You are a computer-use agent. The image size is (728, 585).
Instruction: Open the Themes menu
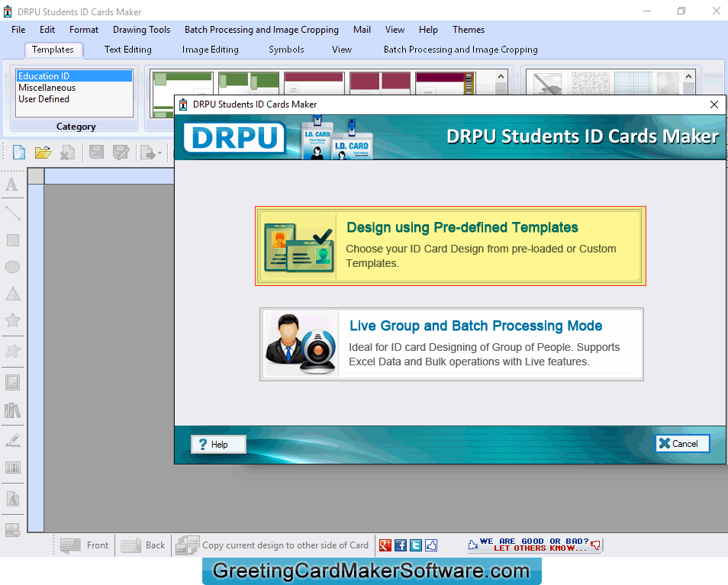tap(468, 30)
